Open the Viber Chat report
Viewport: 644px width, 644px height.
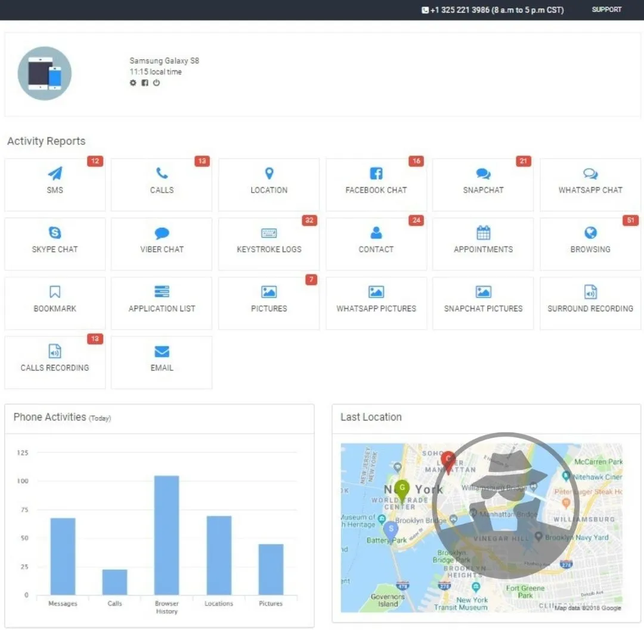162,244
